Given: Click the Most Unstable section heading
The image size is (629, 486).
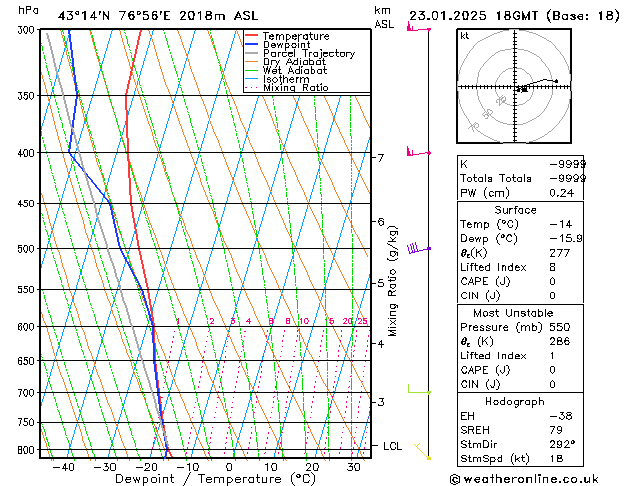Looking at the screenshot, I should pyautogui.click(x=513, y=313).
